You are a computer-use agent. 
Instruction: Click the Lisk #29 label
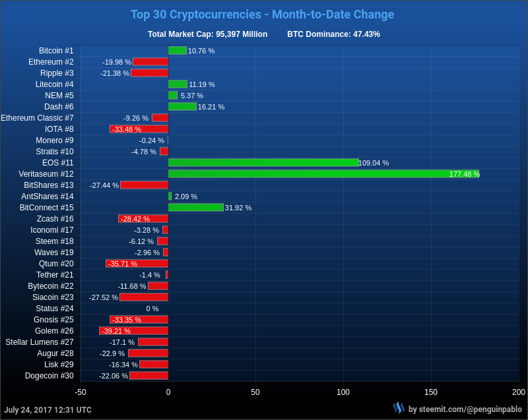[x=59, y=365]
